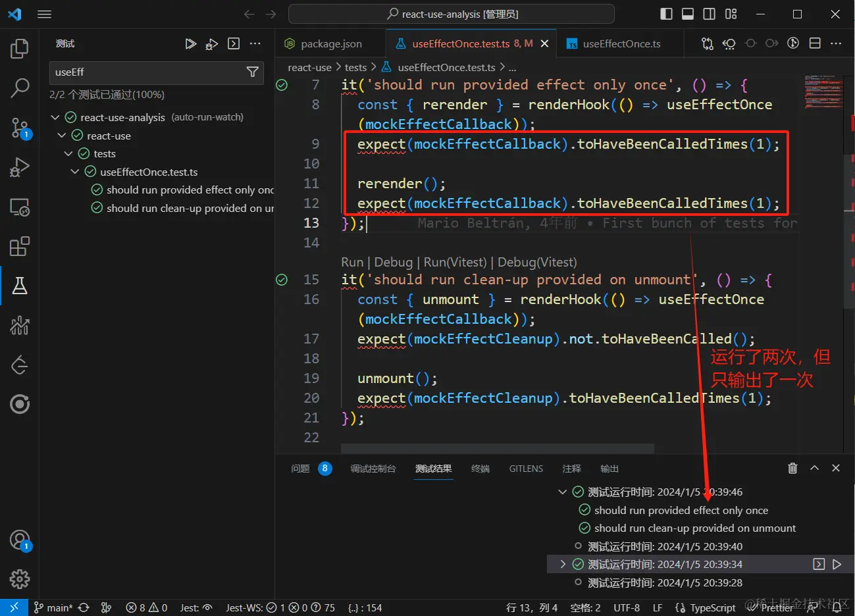855x616 pixels.
Task: Toggle the secondary sidebar layout button
Action: coord(710,14)
